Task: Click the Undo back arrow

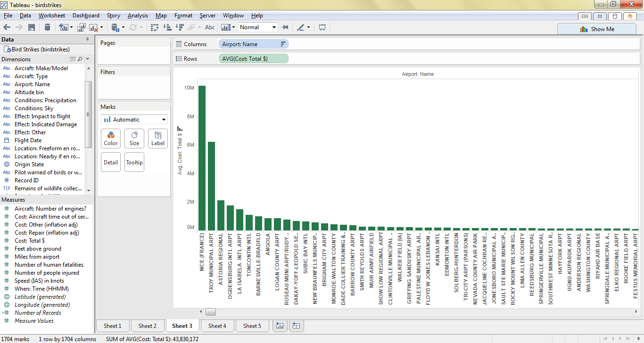Action: [7, 27]
